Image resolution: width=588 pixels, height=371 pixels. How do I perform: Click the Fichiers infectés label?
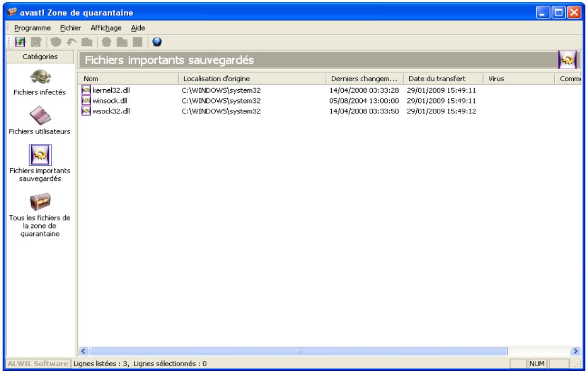[40, 92]
